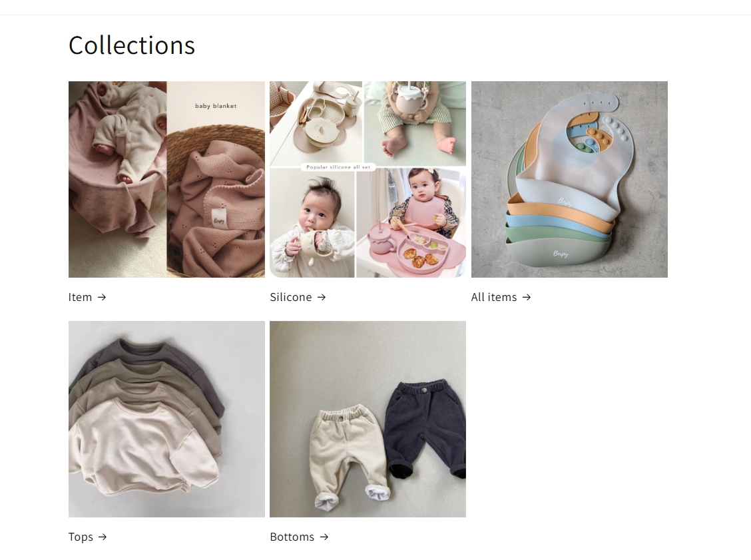Click the arrow icon next to Item
Screen dimensions: 751x560
(102, 298)
